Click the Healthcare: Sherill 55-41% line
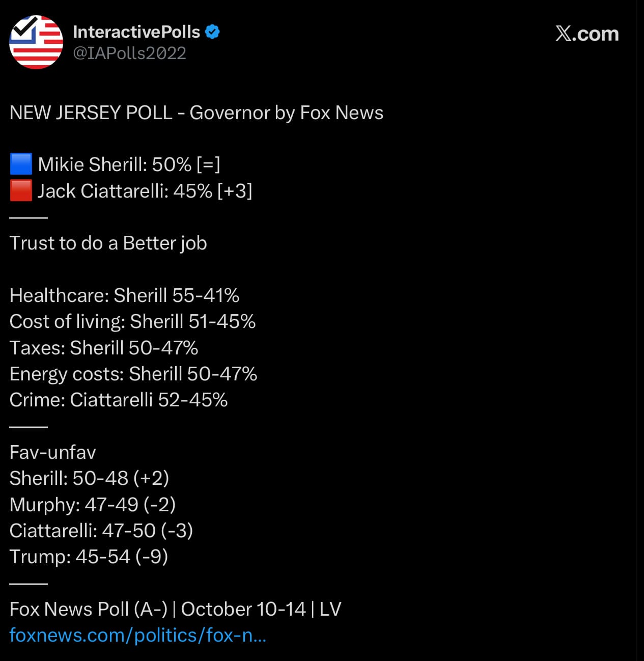The height and width of the screenshot is (661, 644). point(124,295)
